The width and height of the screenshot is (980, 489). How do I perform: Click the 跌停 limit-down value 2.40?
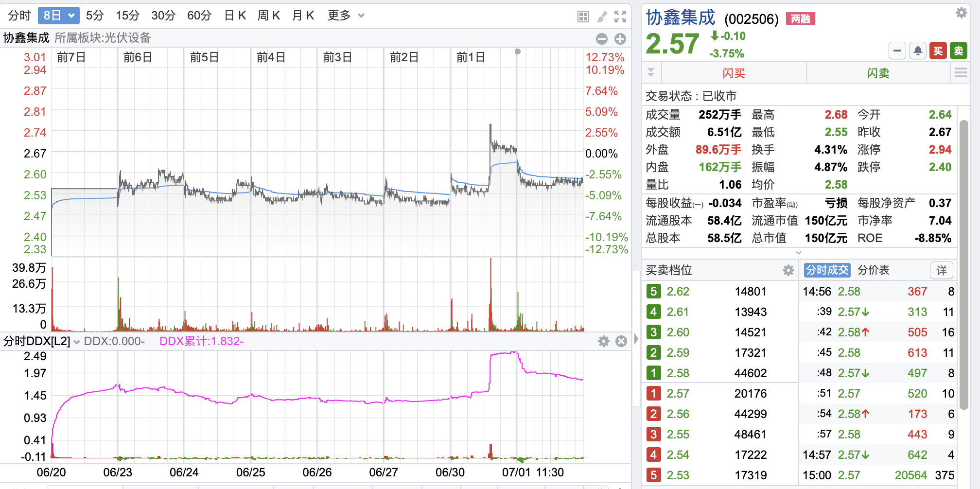click(940, 167)
